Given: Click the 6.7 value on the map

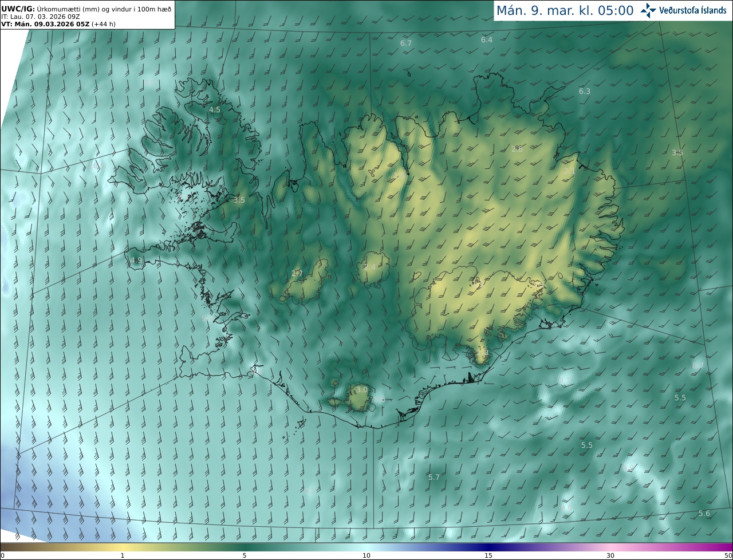Looking at the screenshot, I should point(406,44).
